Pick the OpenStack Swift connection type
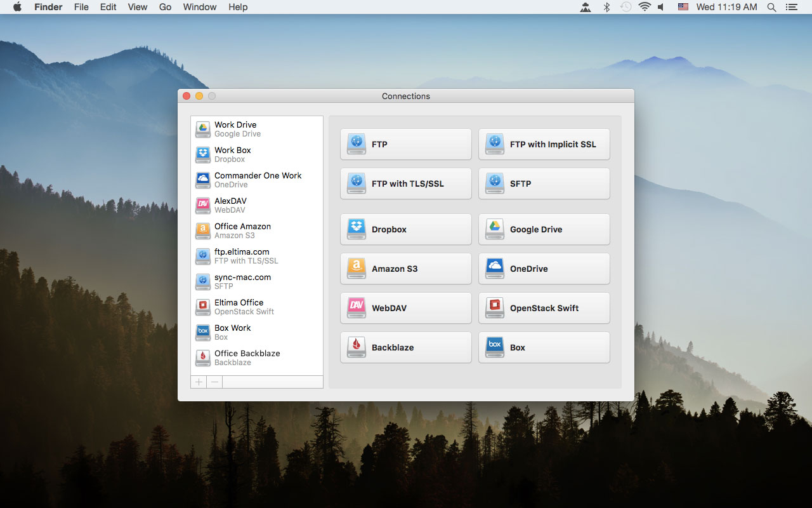The height and width of the screenshot is (508, 812). coord(544,308)
